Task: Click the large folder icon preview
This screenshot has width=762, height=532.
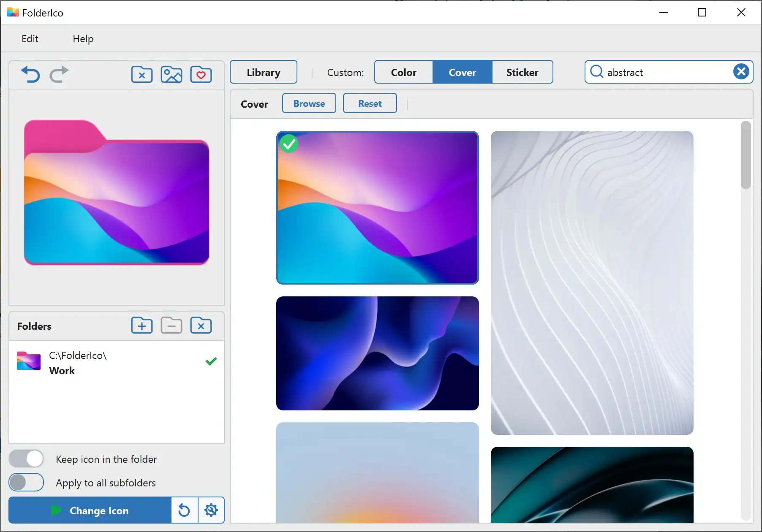Action: [117, 193]
